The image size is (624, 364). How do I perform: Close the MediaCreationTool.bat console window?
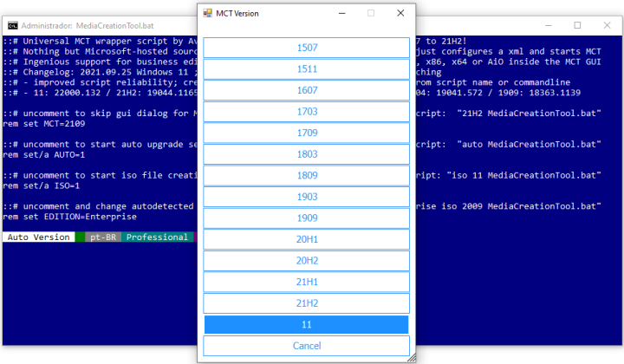click(607, 25)
